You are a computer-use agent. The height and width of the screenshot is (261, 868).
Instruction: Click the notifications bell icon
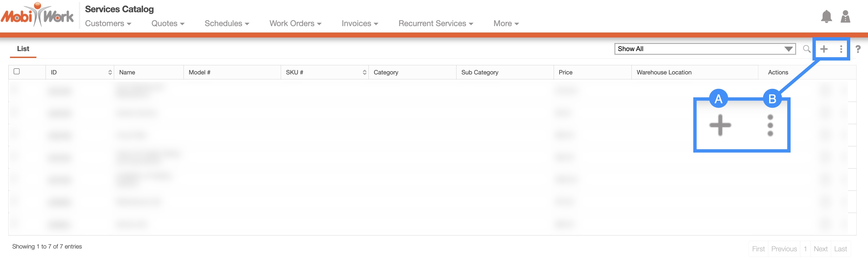[826, 16]
